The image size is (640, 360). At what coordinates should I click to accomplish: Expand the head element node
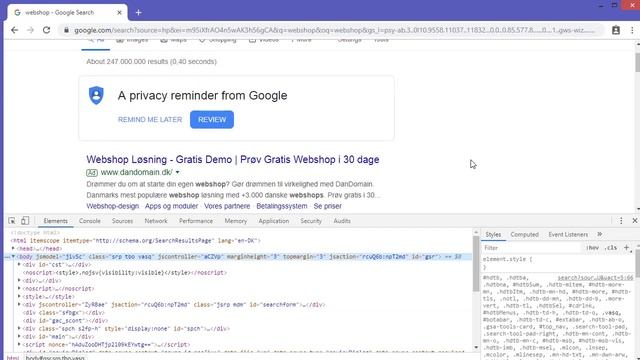click(x=13, y=248)
